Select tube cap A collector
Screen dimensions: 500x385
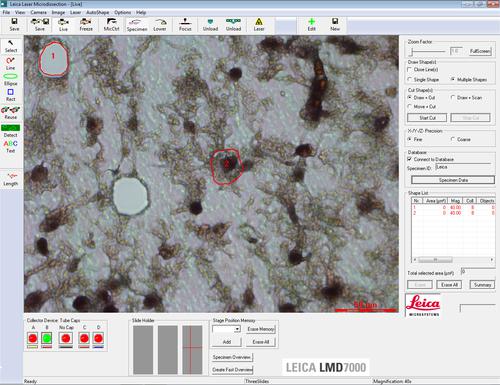[33, 338]
